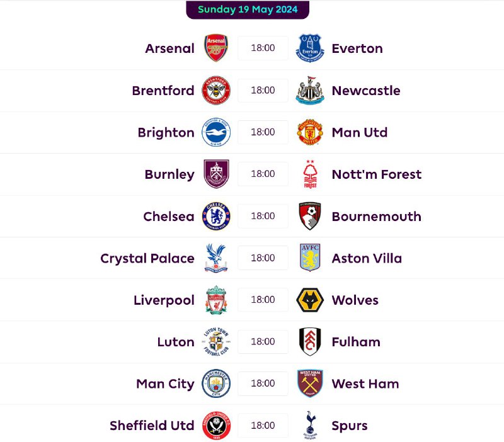Open the West Ham team link
The image size is (504, 442).
[x=365, y=383]
